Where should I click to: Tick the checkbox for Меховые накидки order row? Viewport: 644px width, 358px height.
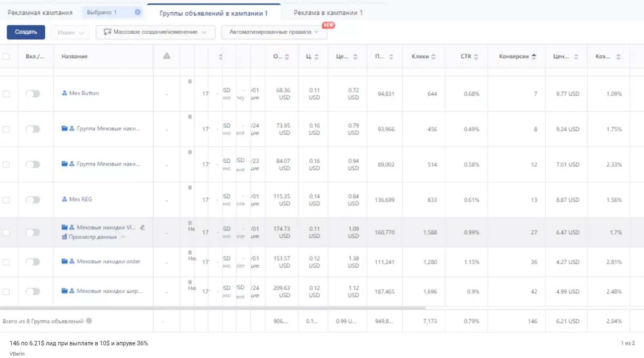pos(6,262)
